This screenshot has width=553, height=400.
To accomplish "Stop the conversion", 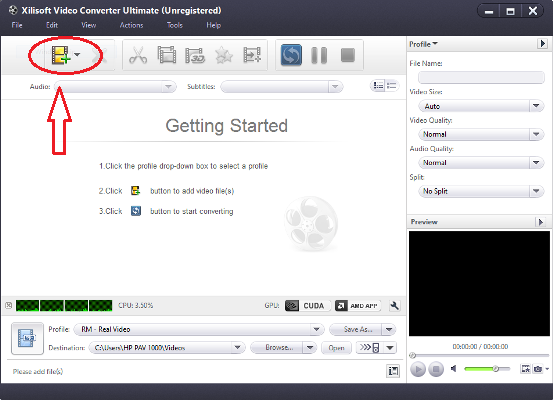I will (348, 55).
